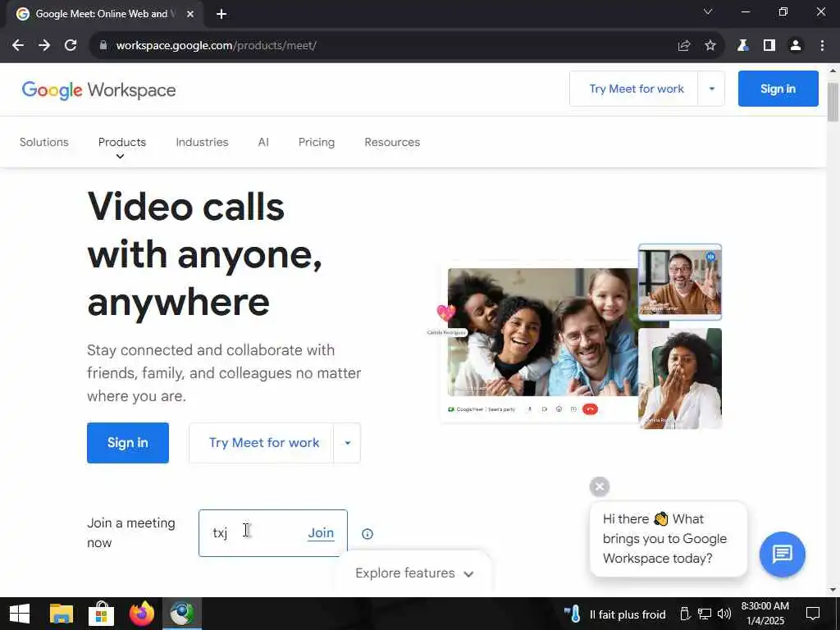Open the meeting code info icon

[x=367, y=534]
